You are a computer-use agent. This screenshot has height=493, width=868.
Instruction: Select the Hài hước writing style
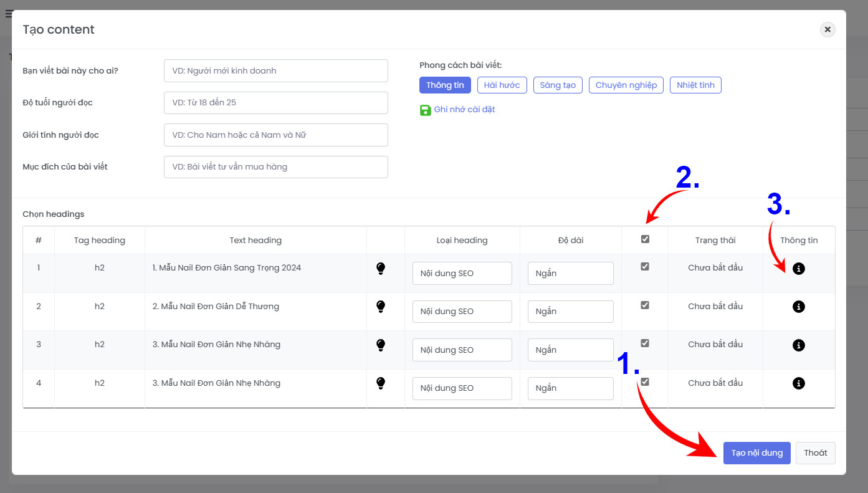click(502, 85)
